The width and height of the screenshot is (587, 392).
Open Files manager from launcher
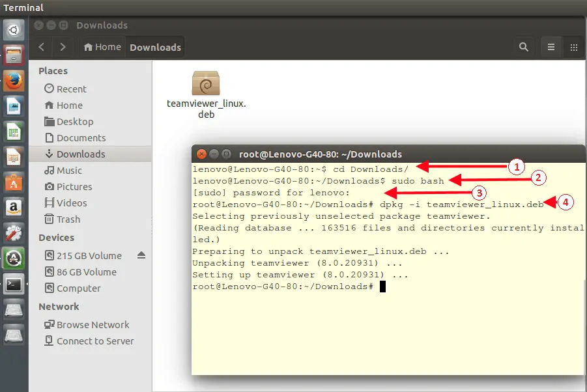tap(14, 55)
